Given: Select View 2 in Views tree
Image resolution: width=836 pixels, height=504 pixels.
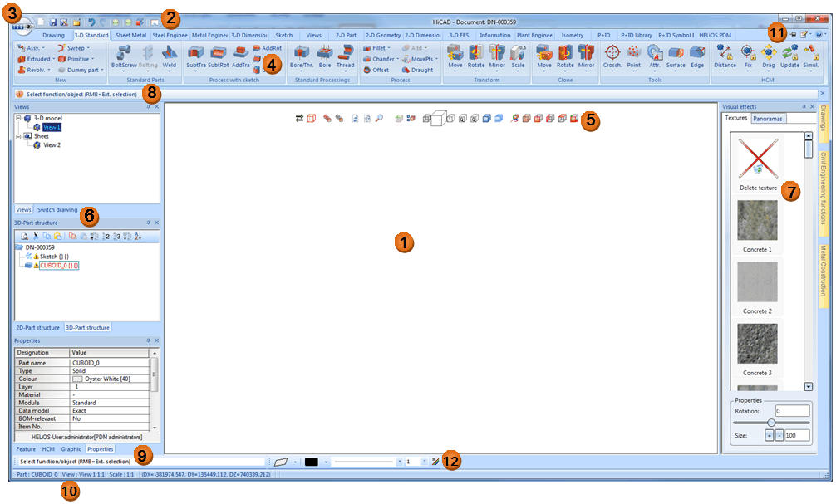Looking at the screenshot, I should pos(52,145).
